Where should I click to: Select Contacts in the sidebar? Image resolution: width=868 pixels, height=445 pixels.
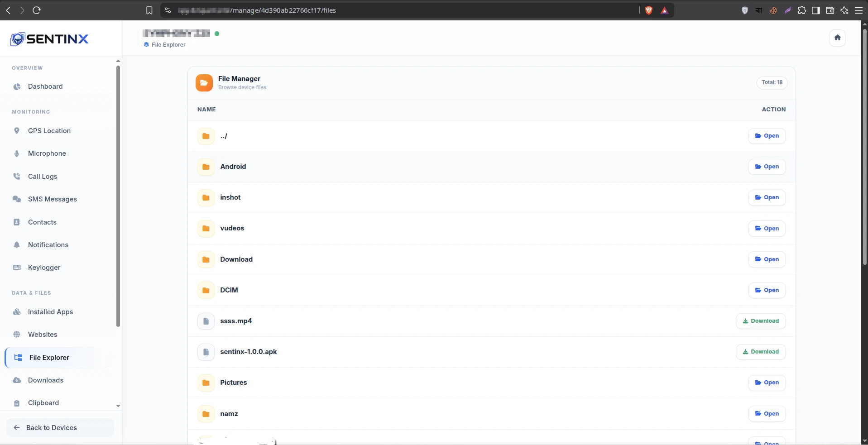[42, 222]
